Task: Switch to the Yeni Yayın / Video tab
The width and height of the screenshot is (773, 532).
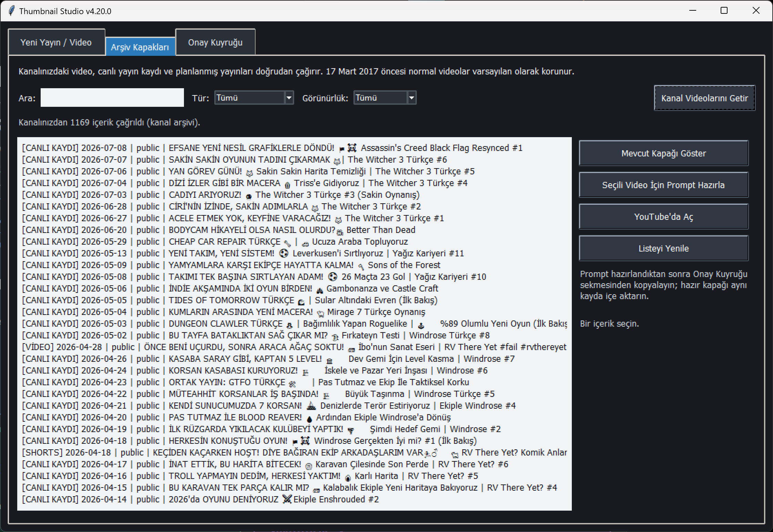Action: 56,42
